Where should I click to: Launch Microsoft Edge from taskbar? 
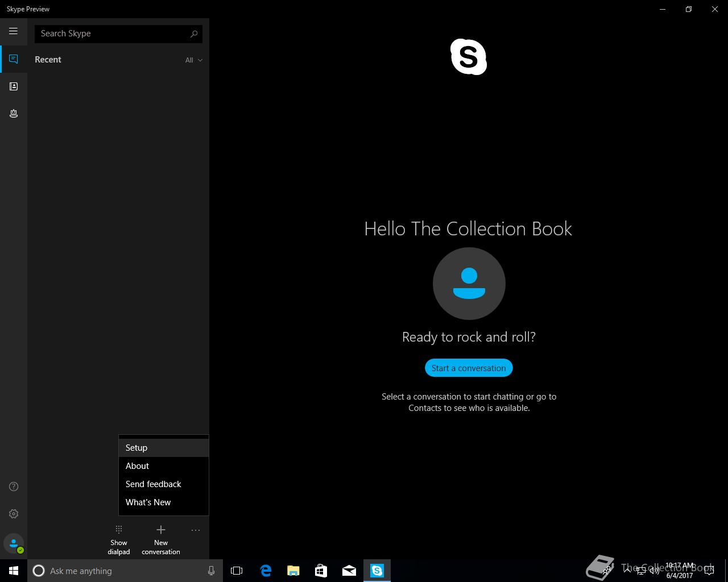tap(266, 571)
